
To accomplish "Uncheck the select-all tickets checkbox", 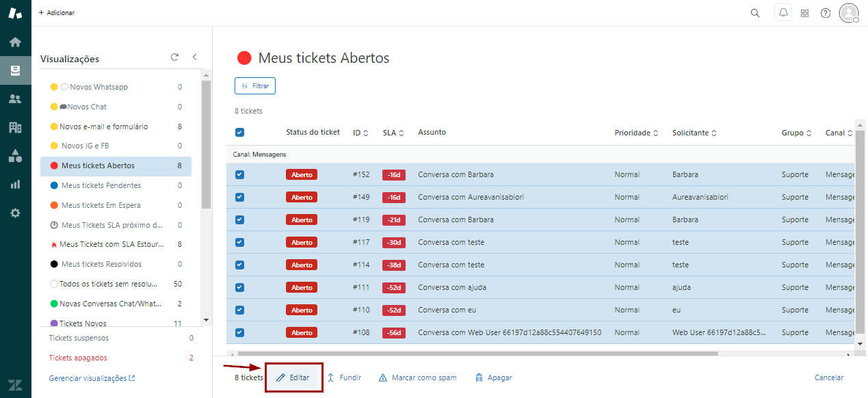I will 239,133.
